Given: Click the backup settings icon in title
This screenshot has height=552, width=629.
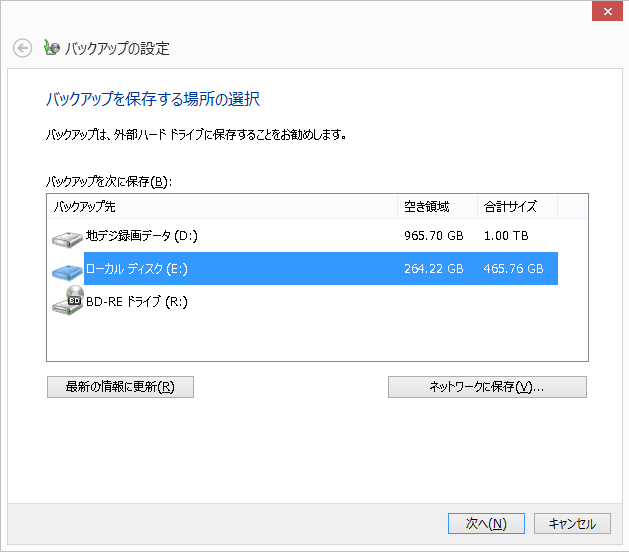Looking at the screenshot, I should click(x=52, y=48).
